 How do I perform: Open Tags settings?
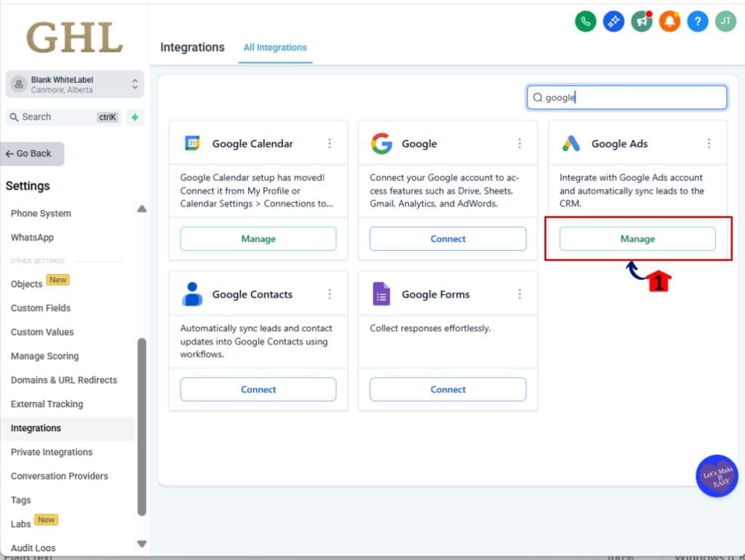pyautogui.click(x=20, y=500)
